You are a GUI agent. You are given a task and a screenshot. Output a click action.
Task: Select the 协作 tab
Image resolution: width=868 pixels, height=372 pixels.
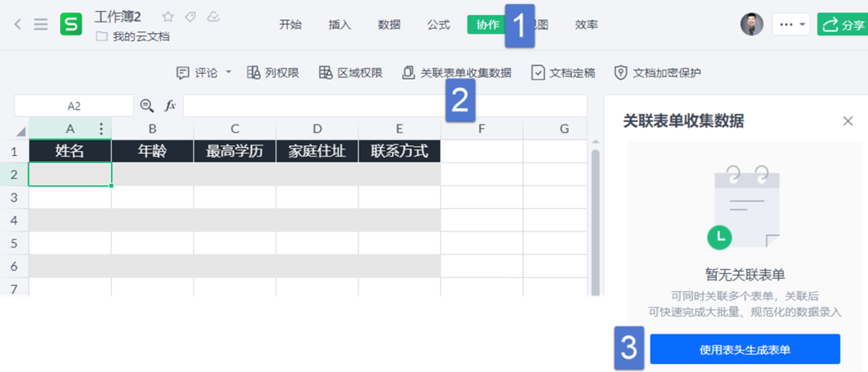pyautogui.click(x=487, y=24)
